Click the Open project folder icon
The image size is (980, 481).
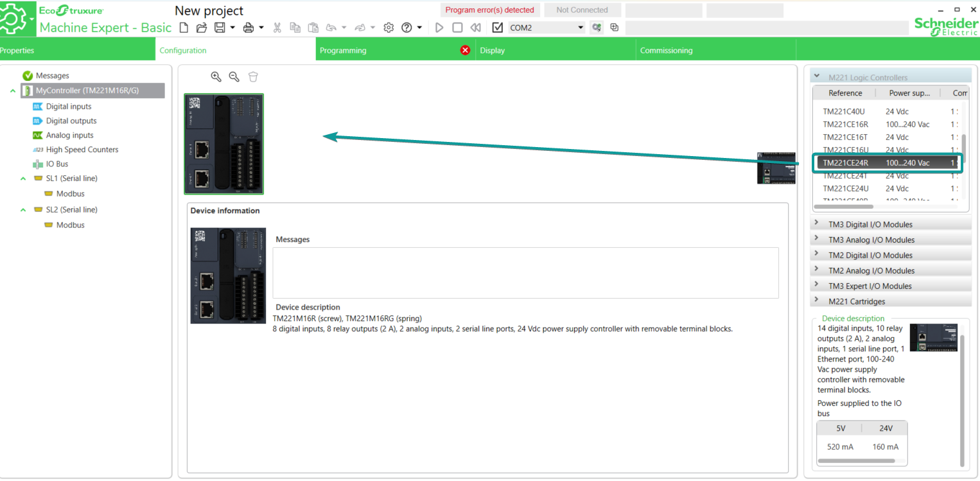pyautogui.click(x=202, y=28)
